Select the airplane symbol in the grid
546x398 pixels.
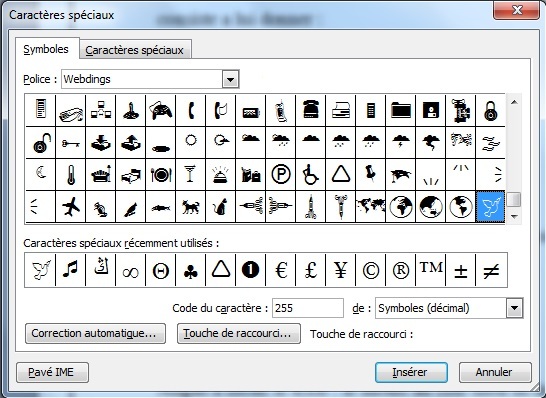coord(71,206)
